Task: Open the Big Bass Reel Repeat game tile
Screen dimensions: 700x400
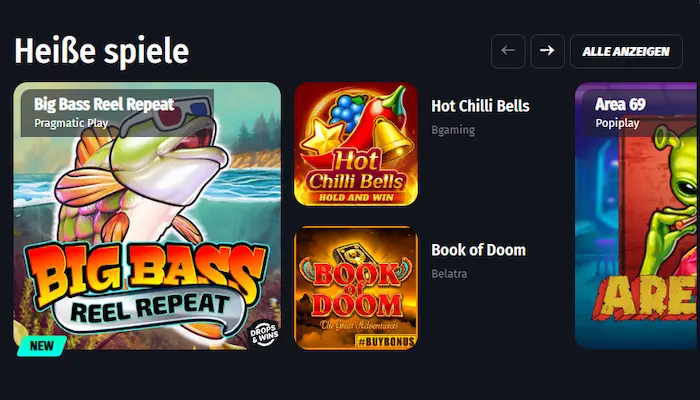Action: tap(147, 216)
